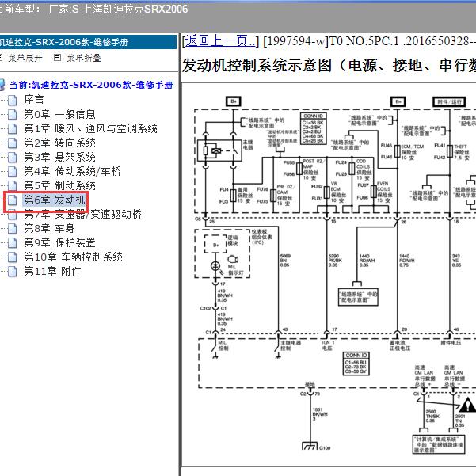Screen dimensions: 476x476
Task: Click the page icon beside 第4章
Action: pos(13,171)
